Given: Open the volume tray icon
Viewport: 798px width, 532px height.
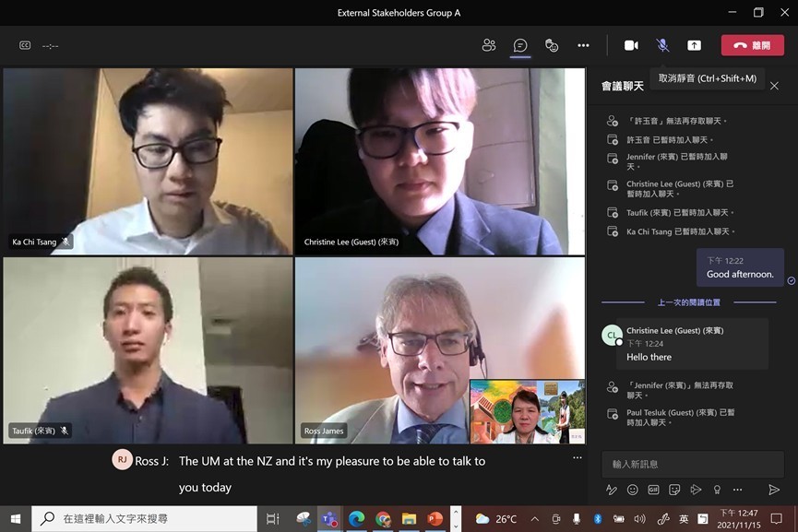Looking at the screenshot, I should point(639,519).
